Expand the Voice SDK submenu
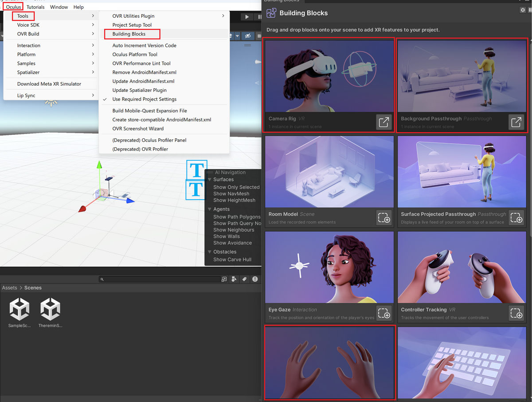The width and height of the screenshot is (532, 402). pyautogui.click(x=51, y=25)
